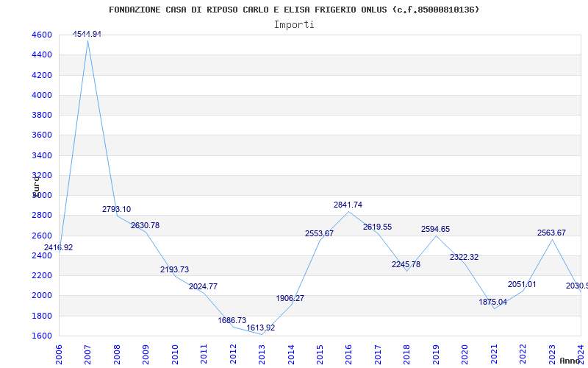Click x-axis year 2008
588x368 pixels.
[x=117, y=355]
